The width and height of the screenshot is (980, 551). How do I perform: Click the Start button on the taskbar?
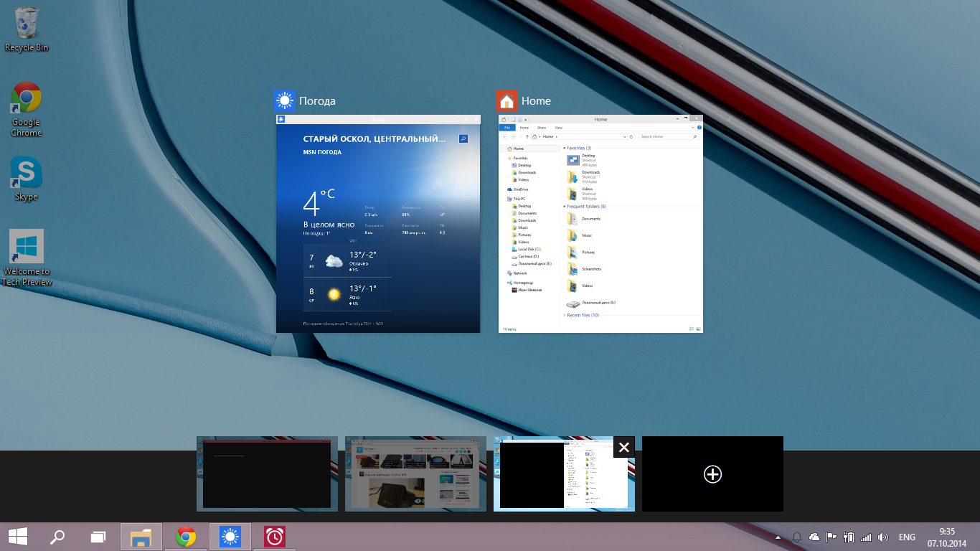point(18,537)
